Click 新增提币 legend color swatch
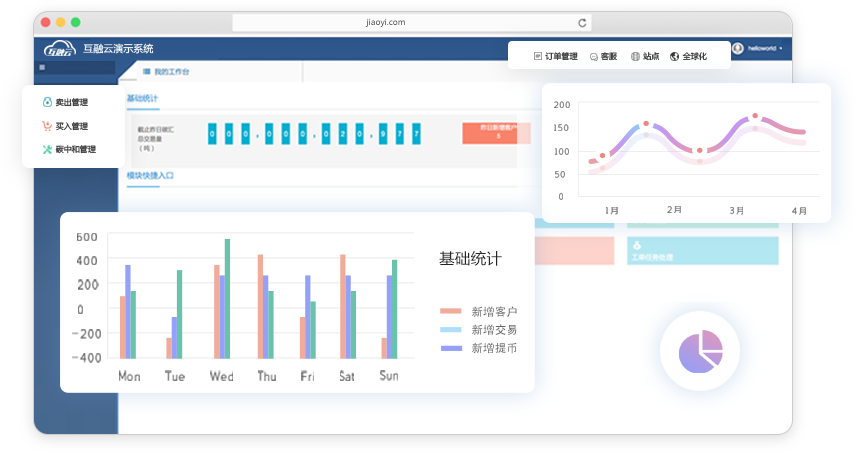Screen dimensions: 855x452 (451, 347)
